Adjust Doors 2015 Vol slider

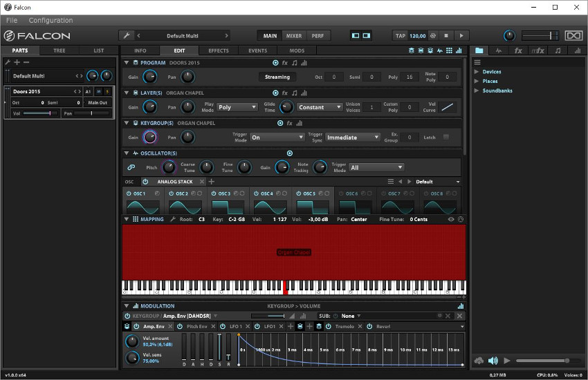tap(41, 113)
